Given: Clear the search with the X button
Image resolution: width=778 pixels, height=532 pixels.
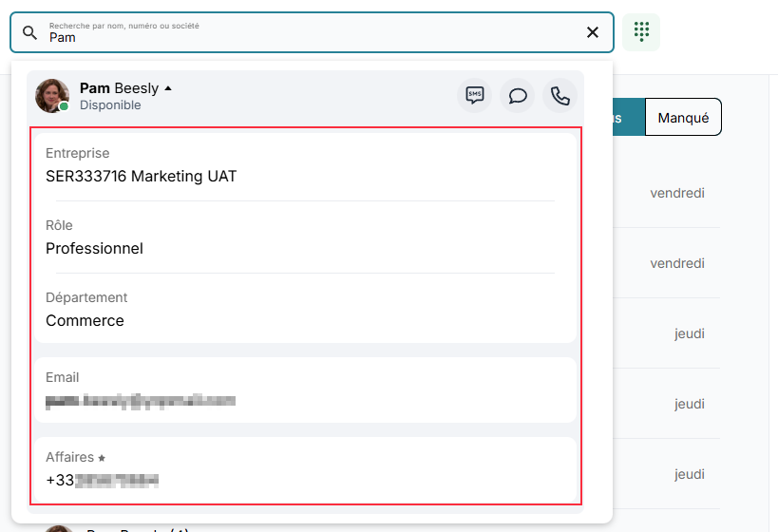Looking at the screenshot, I should (593, 32).
